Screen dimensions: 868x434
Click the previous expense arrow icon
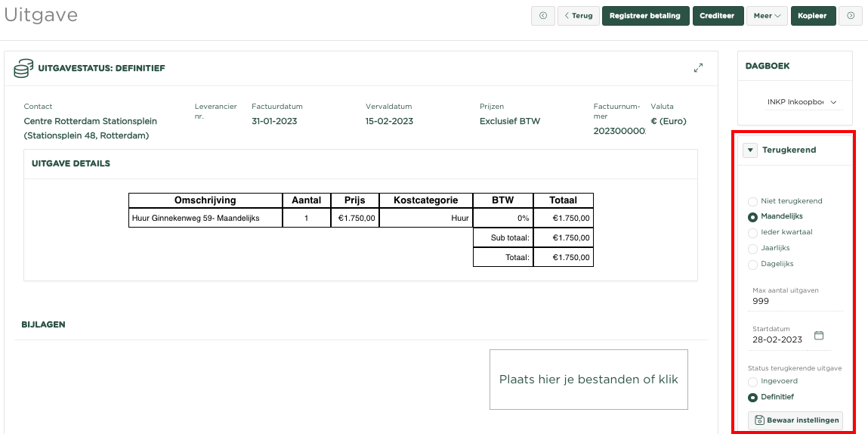[x=542, y=16]
